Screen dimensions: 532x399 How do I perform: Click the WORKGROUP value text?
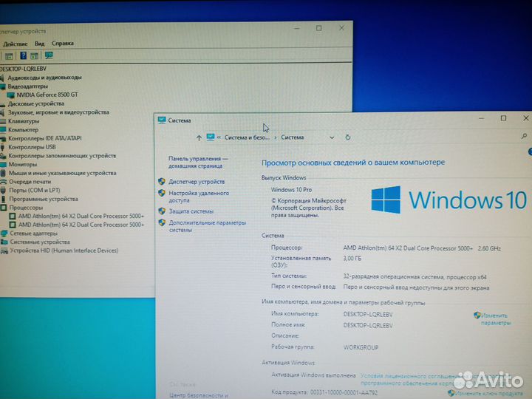[x=361, y=347]
